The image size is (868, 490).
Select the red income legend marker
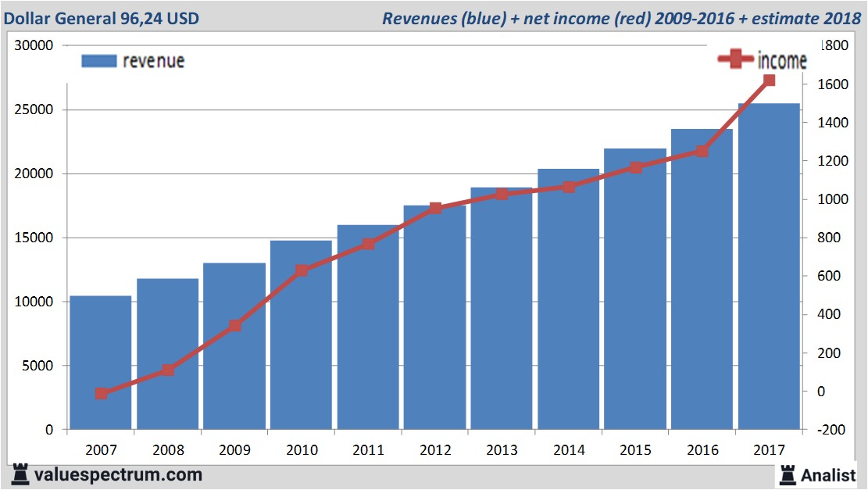(735, 59)
